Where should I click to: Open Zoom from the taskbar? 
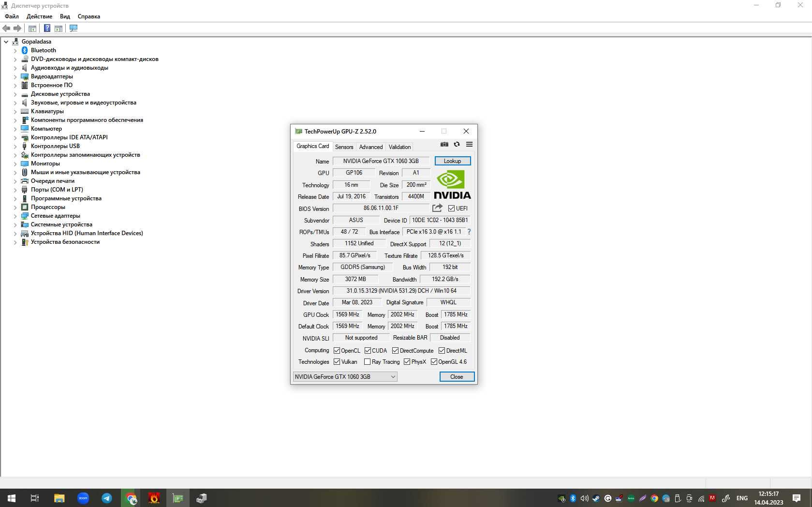coord(83,498)
